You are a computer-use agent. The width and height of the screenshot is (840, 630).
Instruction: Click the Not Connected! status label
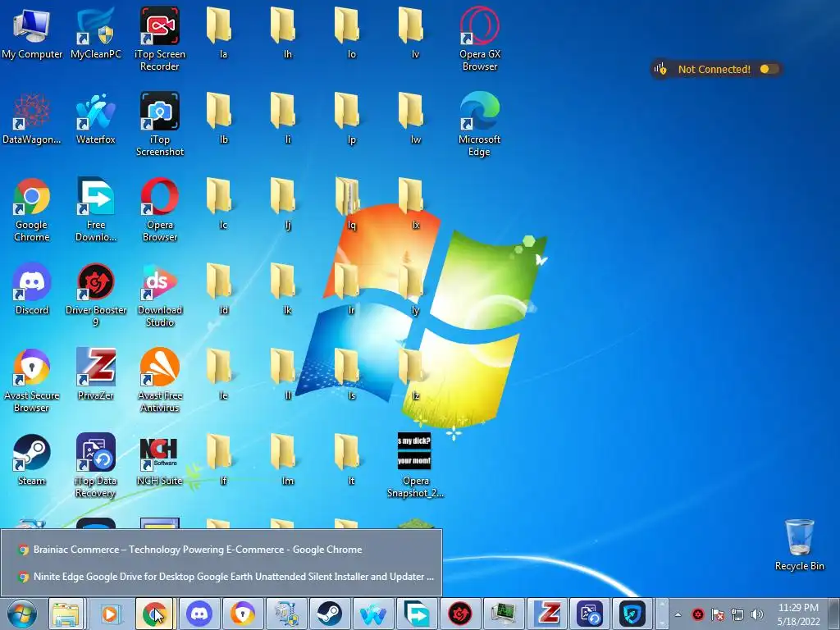(714, 69)
